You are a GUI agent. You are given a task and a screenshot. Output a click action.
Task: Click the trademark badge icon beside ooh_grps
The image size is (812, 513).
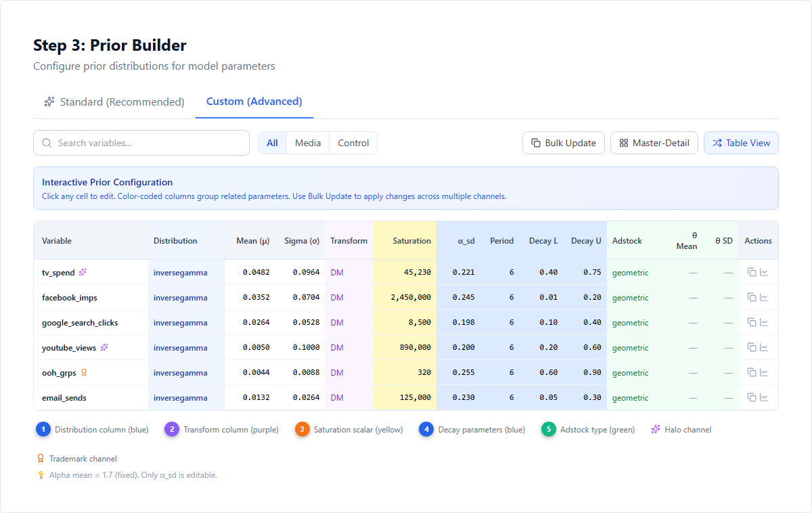pyautogui.click(x=84, y=372)
